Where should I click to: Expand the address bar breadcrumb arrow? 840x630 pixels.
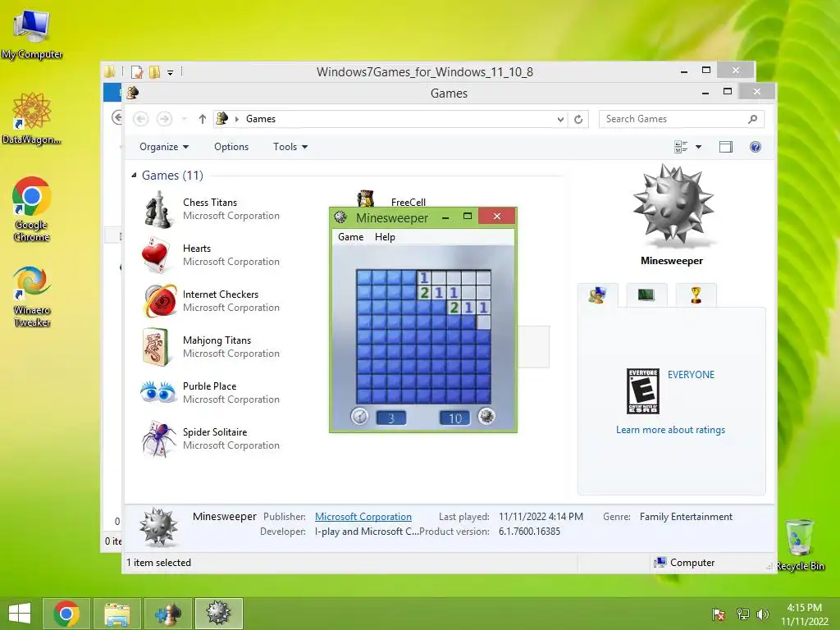point(237,119)
